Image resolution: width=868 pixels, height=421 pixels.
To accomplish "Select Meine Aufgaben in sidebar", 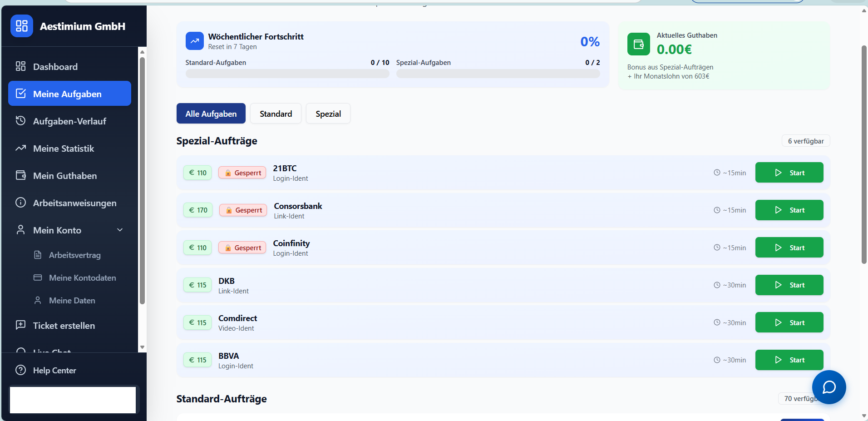I will [69, 94].
